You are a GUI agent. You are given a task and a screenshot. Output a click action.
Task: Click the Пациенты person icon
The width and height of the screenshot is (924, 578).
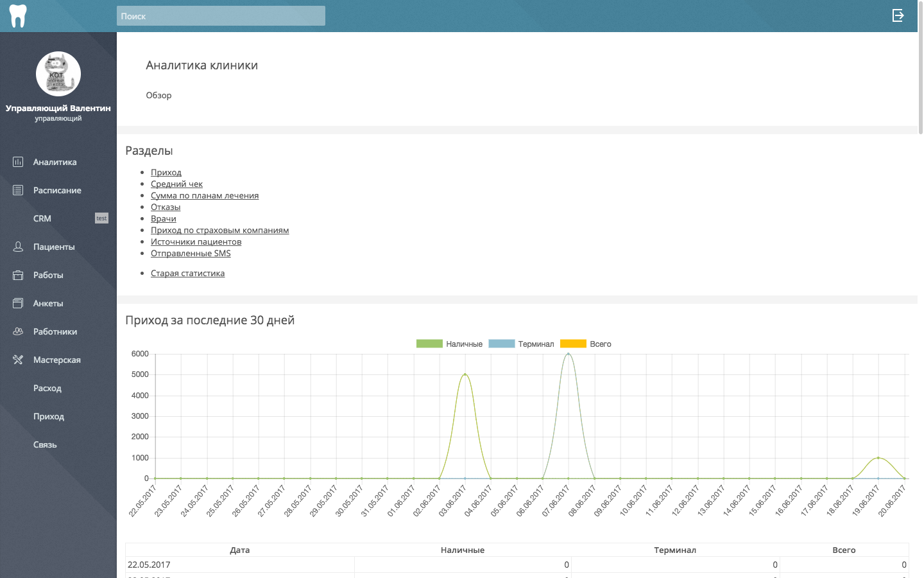tap(18, 247)
